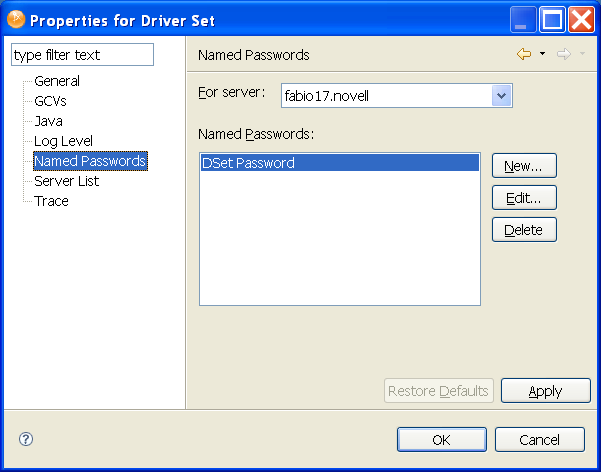This screenshot has height=472, width=601.
Task: Click the New... button
Action: pos(524,165)
